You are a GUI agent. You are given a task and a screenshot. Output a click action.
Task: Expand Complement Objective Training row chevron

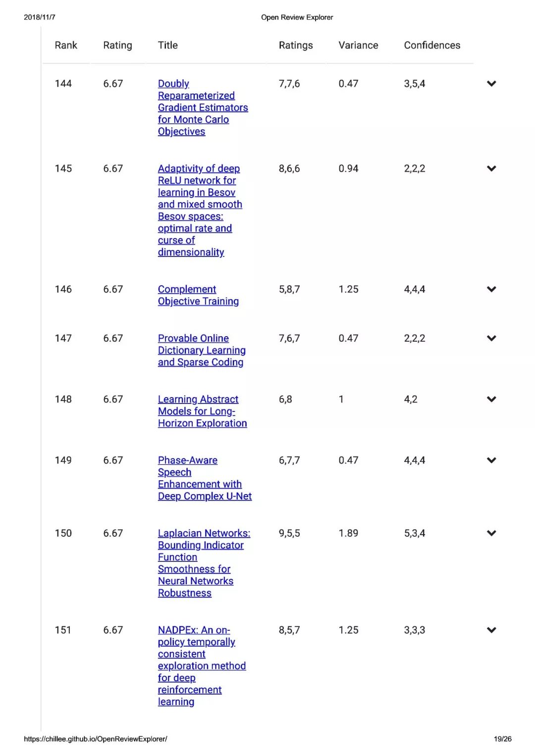pos(491,290)
